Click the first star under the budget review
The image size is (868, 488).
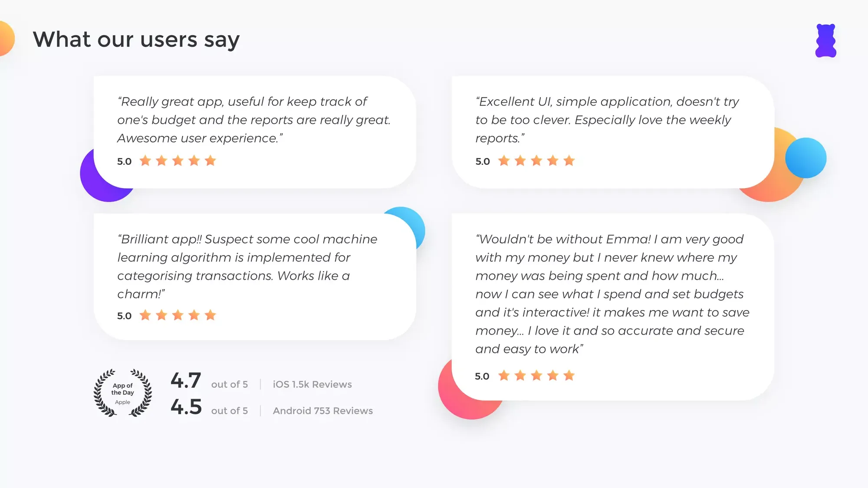(145, 161)
